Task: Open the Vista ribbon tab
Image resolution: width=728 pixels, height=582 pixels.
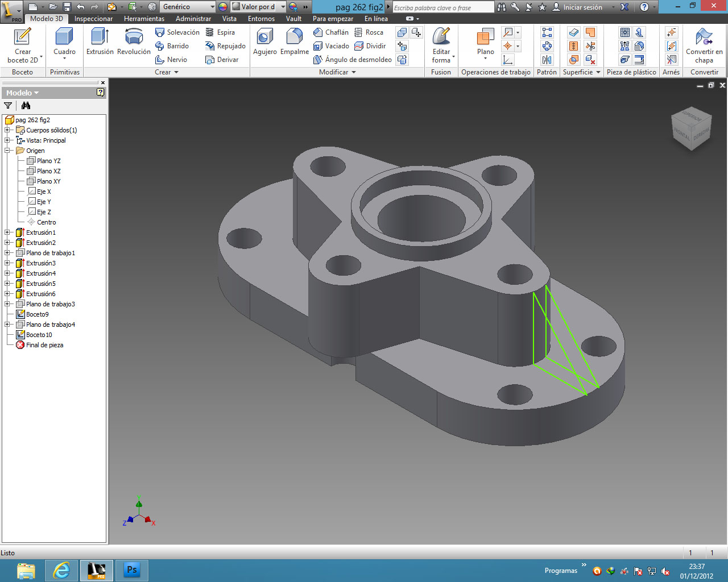Action: coord(229,19)
